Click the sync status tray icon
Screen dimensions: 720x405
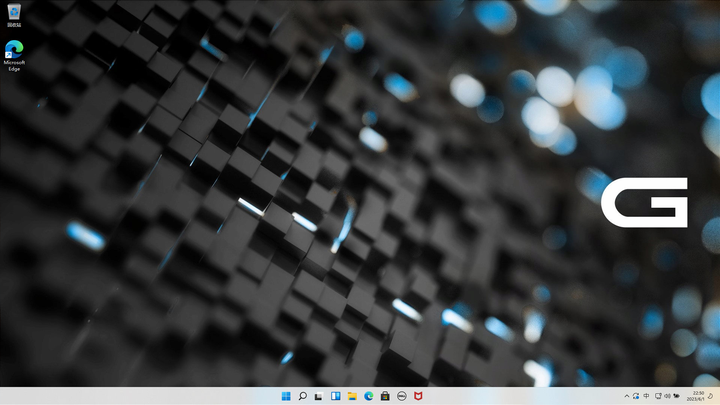point(637,396)
